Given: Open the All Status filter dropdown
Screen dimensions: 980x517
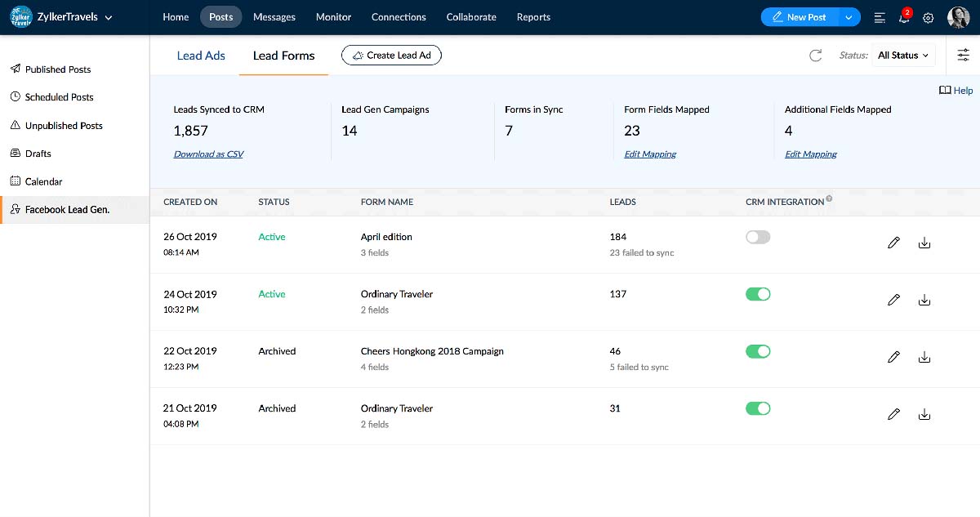Looking at the screenshot, I should point(902,56).
